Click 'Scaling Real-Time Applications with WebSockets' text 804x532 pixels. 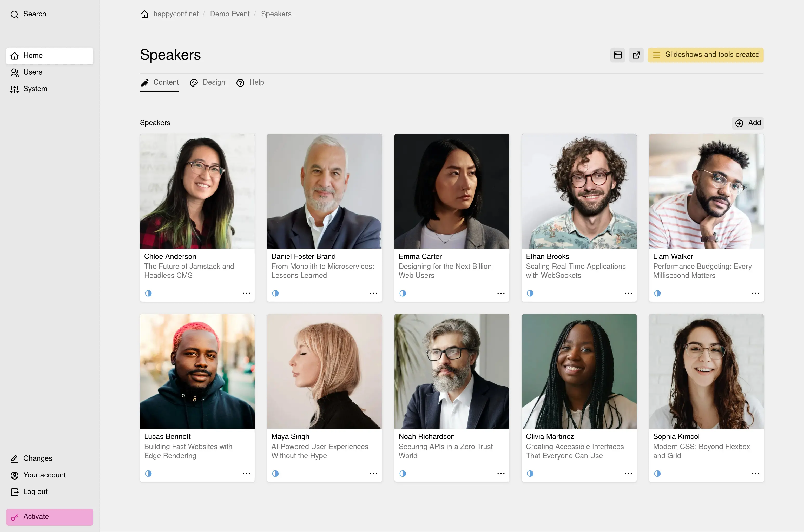pos(576,271)
